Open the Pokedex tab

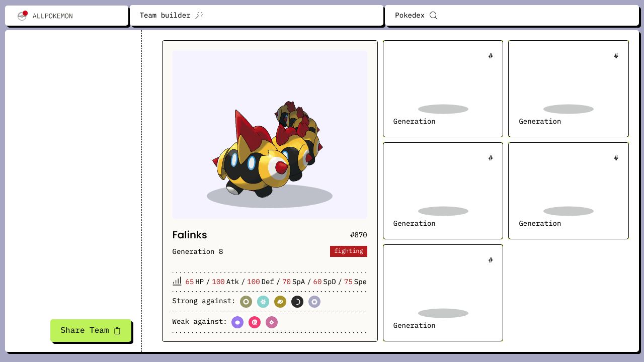point(512,15)
